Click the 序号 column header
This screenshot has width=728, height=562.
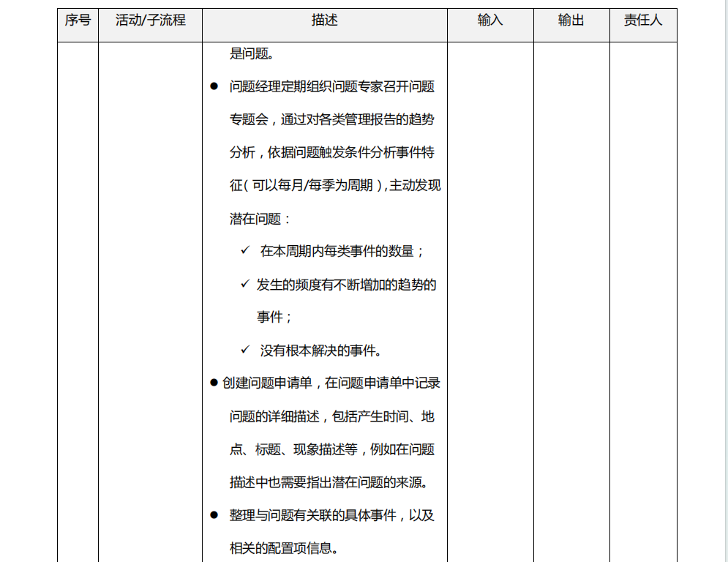tap(78, 20)
